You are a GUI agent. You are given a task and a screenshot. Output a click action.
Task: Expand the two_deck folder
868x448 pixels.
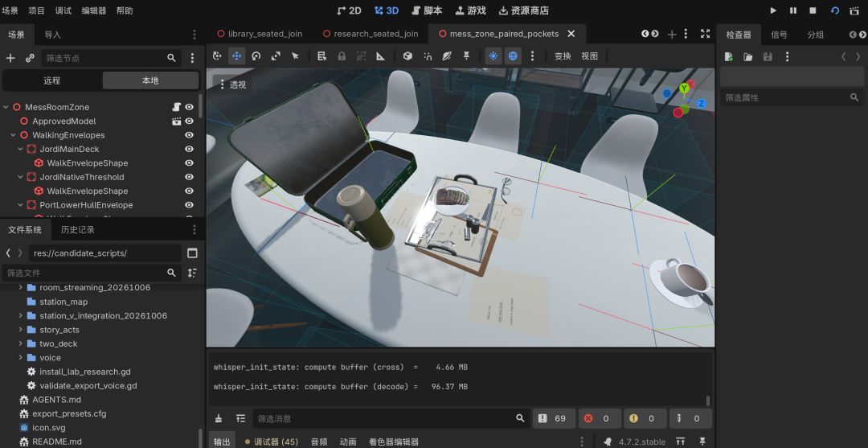[x=20, y=343]
